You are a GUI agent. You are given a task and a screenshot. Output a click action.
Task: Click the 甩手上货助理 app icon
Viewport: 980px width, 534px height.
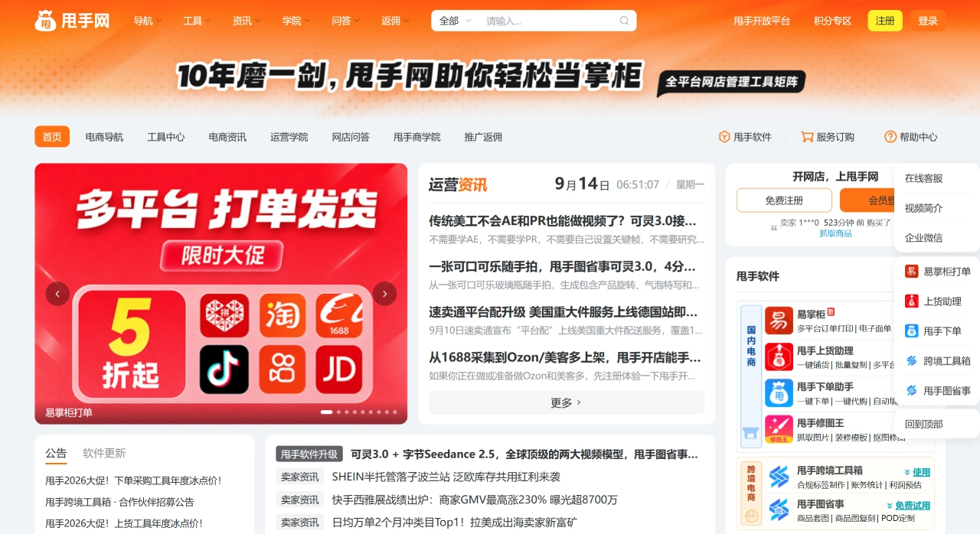[x=779, y=357]
